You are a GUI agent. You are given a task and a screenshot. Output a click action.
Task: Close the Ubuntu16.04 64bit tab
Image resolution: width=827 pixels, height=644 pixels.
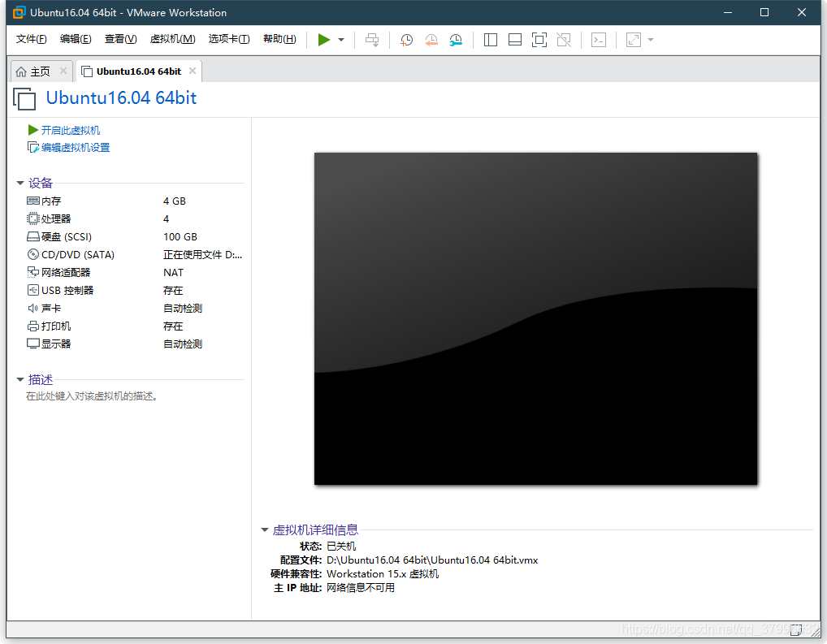point(193,71)
